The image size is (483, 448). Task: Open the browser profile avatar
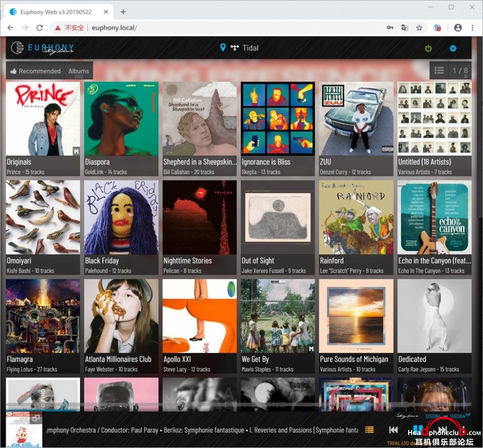[458, 28]
